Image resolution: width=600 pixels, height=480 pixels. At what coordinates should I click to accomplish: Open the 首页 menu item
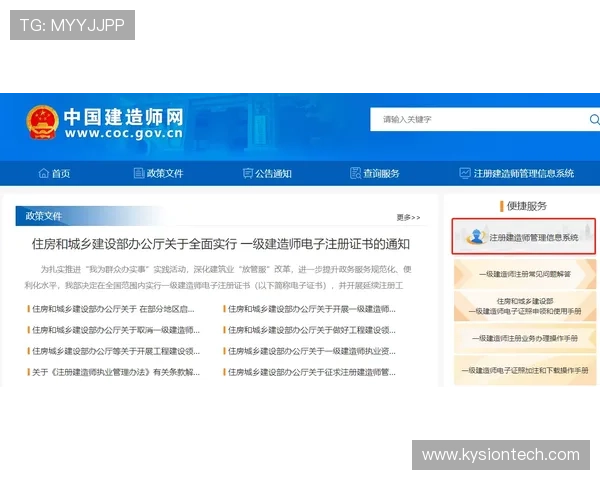coord(54,173)
